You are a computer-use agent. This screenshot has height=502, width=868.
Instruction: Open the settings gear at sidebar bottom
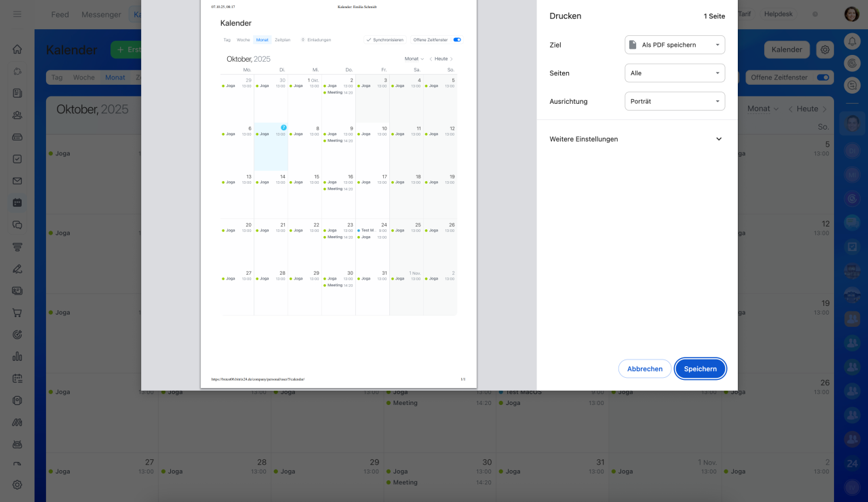pyautogui.click(x=18, y=484)
